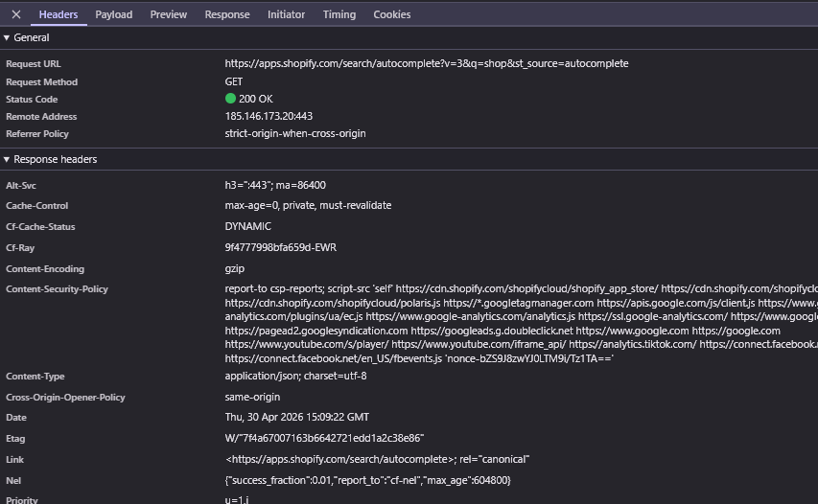Click the Etag value W/"7f4a67007163b...

point(324,438)
